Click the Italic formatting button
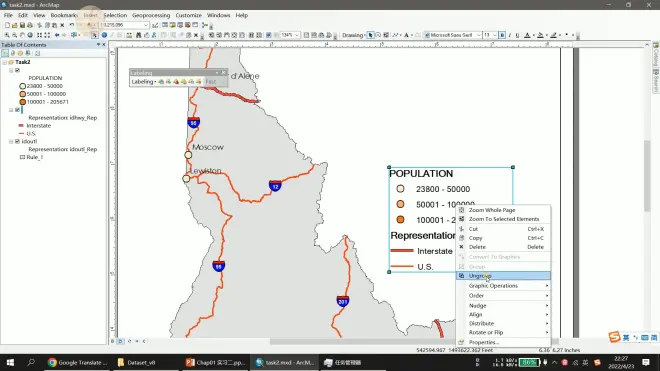This screenshot has height=371, width=660. (510, 35)
